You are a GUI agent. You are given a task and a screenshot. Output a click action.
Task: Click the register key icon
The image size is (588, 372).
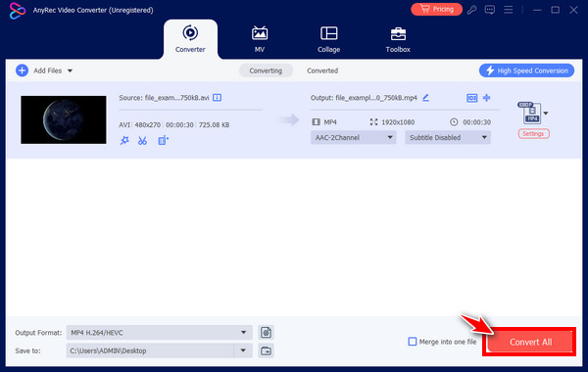[x=471, y=10]
